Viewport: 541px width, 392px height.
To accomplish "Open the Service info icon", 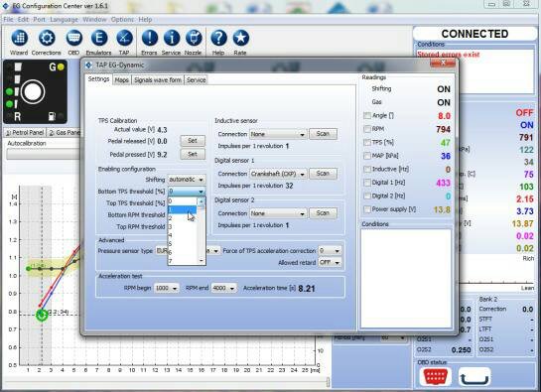I will (x=172, y=38).
